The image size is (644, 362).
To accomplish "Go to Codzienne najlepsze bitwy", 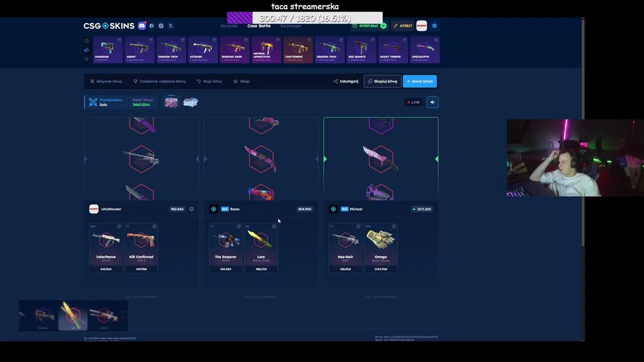I will pyautogui.click(x=159, y=81).
